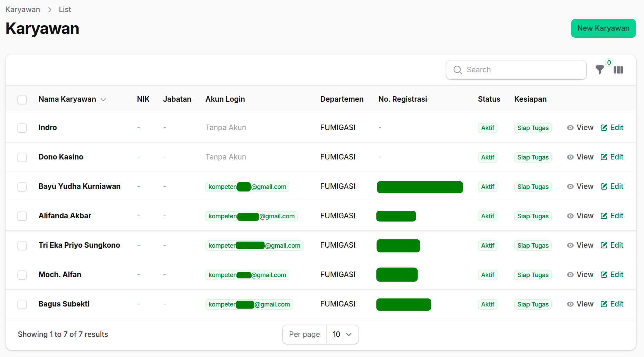
Task: Tick the Moch. Alfan row checkbox
Action: pos(22,275)
